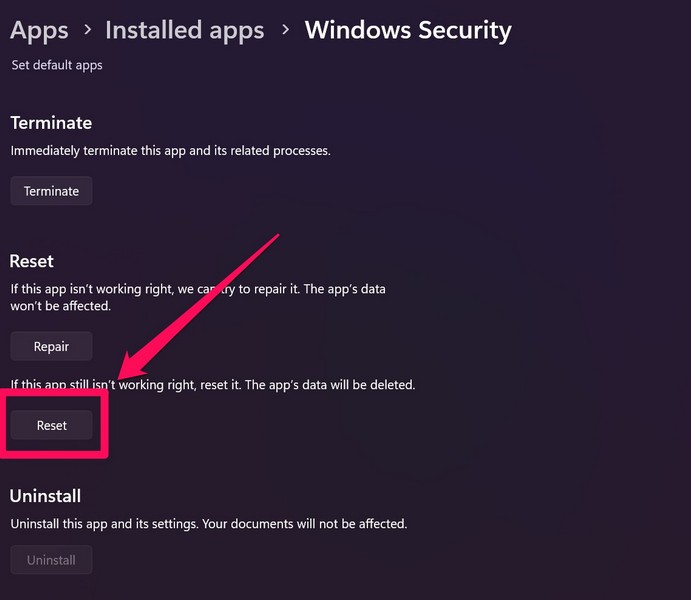Click the Uninstall section heading
The width and height of the screenshot is (691, 600).
tap(45, 496)
